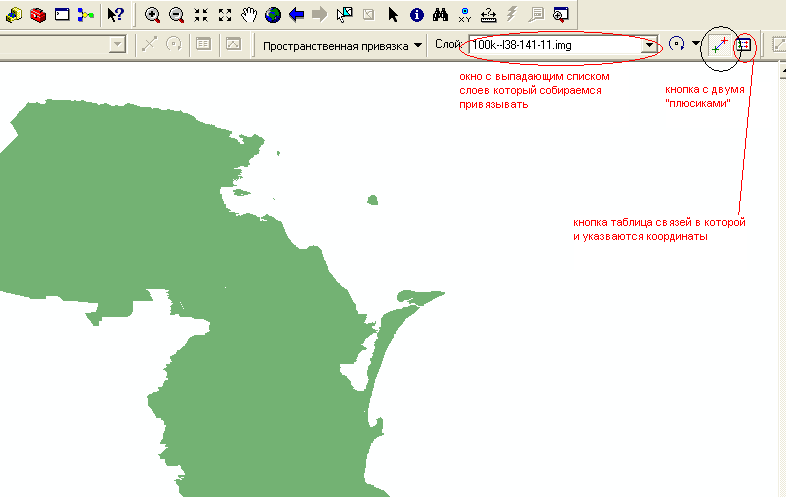This screenshot has width=786, height=497.
Task: Select the Add Control Points tool
Action: [x=719, y=45]
